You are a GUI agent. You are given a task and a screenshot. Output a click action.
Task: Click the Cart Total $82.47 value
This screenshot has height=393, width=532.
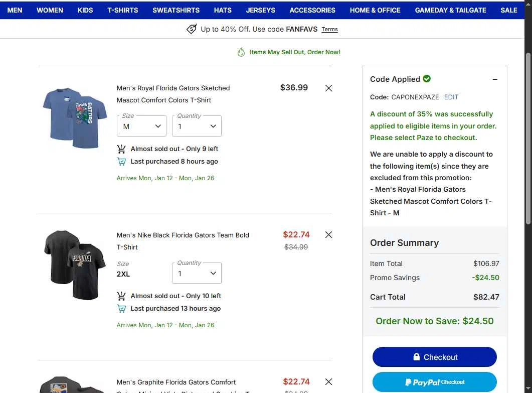[x=486, y=297]
